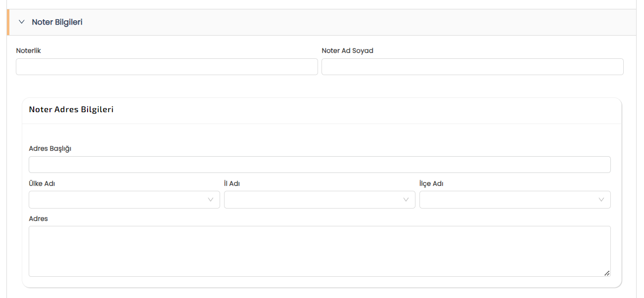Click the İl Adı dropdown arrow icon

tap(406, 200)
